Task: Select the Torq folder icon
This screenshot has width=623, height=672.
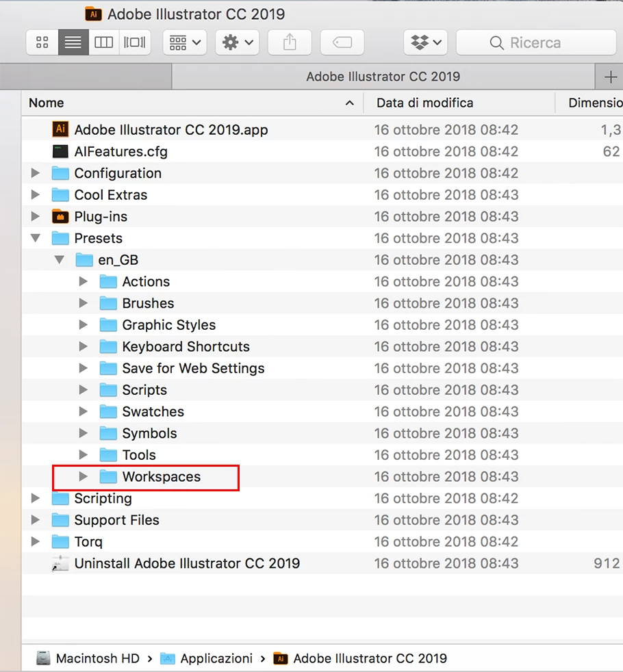Action: pyautogui.click(x=60, y=541)
